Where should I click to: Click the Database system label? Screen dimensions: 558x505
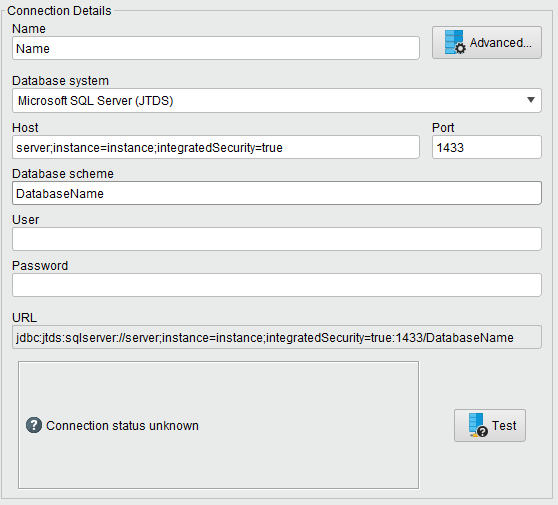(60, 81)
